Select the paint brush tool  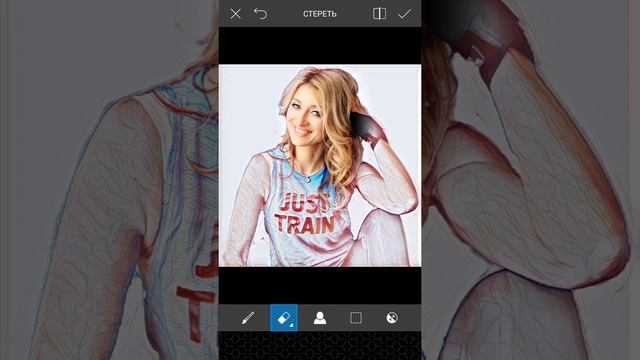[248, 318]
